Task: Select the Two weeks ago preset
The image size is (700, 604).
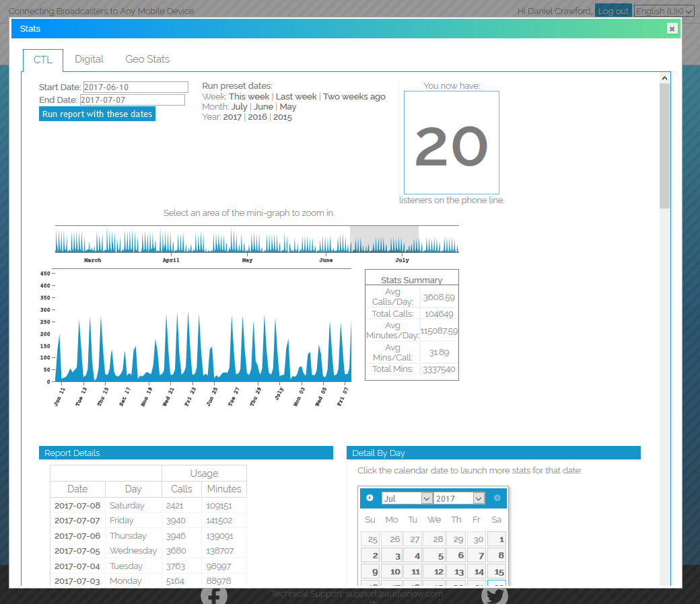Action: 354,96
